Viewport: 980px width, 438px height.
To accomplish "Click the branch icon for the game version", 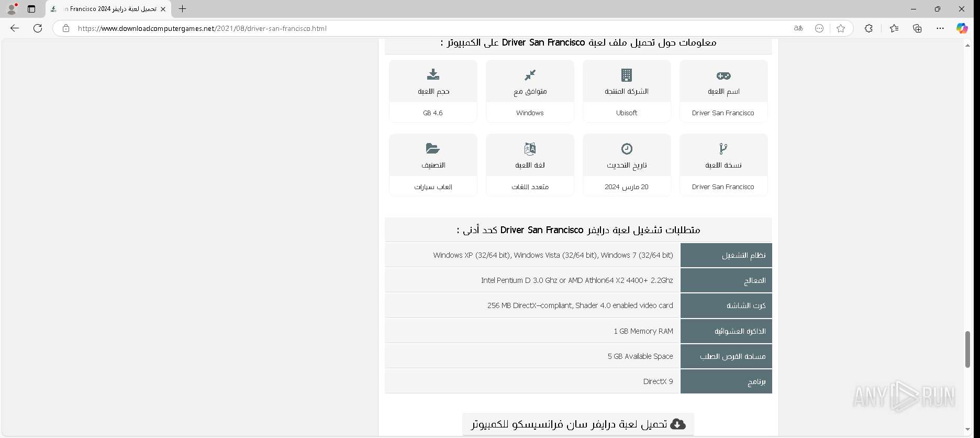I will click(x=723, y=149).
